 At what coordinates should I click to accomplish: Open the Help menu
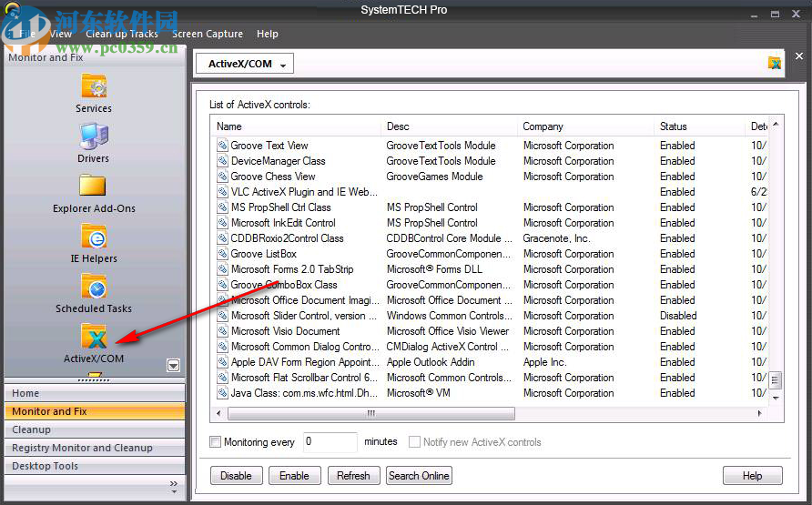pyautogui.click(x=268, y=34)
